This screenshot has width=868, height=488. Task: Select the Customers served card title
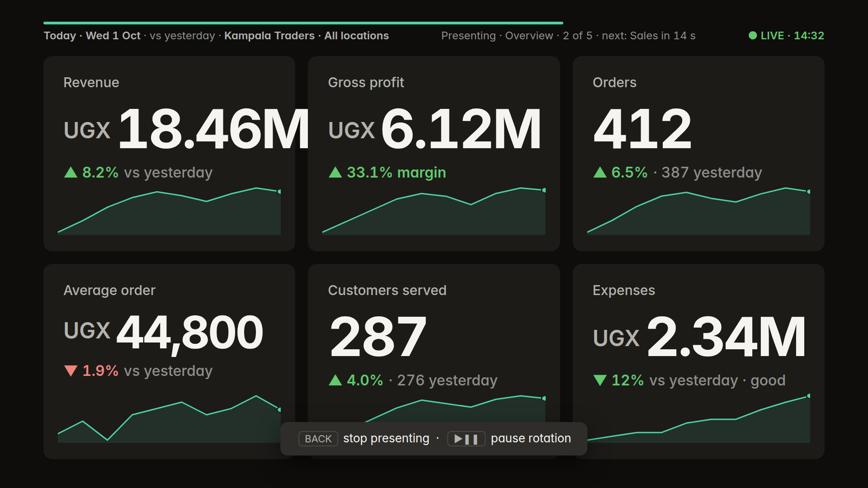(387, 290)
